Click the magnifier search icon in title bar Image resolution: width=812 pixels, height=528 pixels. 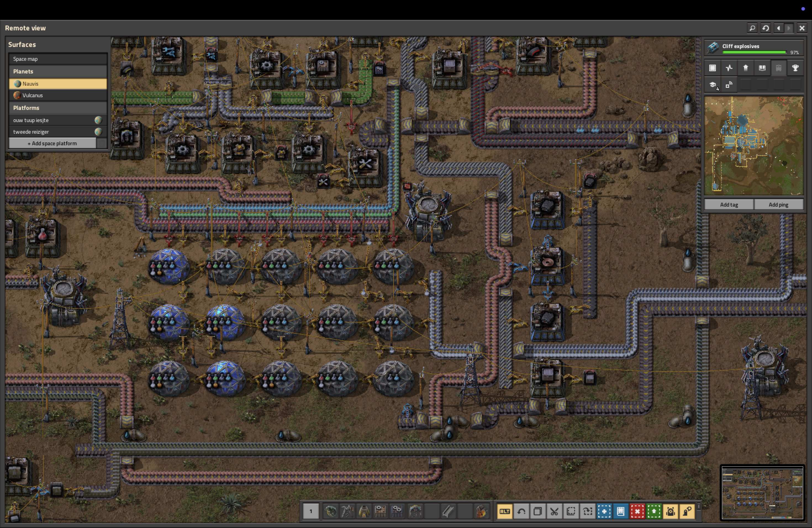pos(752,28)
